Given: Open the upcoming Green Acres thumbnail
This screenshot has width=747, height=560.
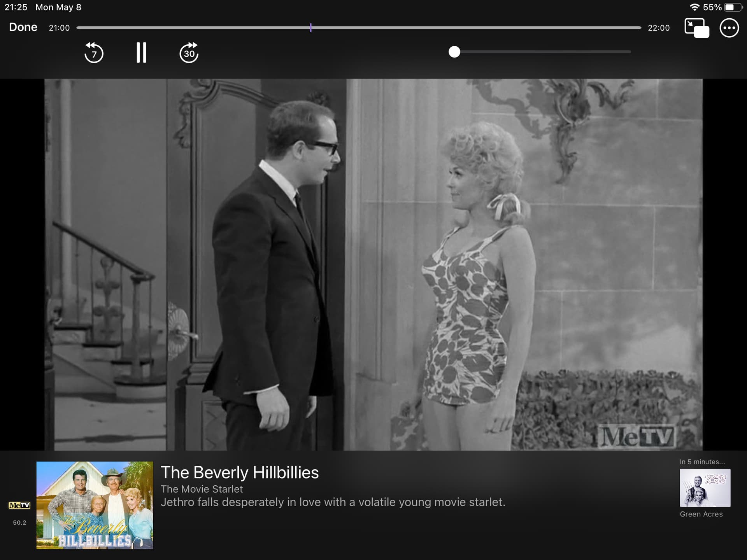Looking at the screenshot, I should [x=705, y=488].
